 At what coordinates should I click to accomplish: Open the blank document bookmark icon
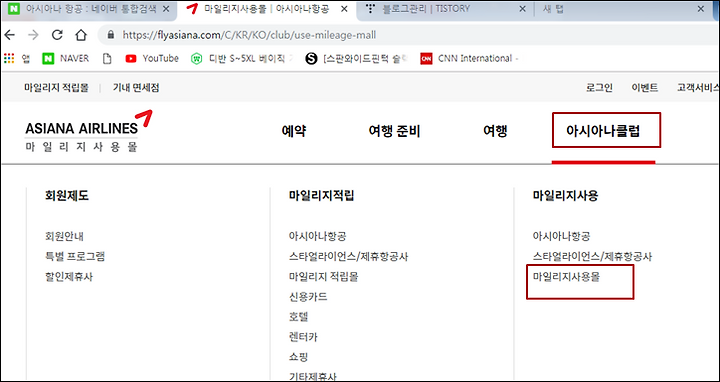(107, 58)
